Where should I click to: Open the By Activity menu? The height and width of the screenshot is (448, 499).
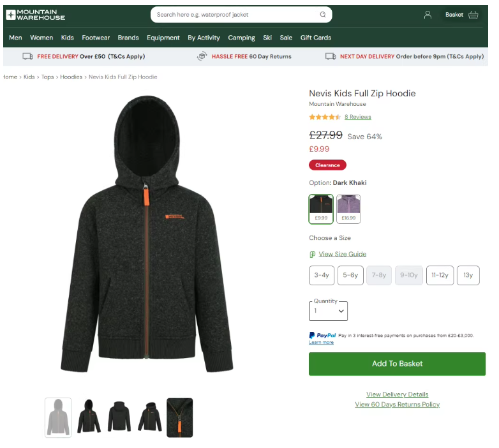click(204, 38)
